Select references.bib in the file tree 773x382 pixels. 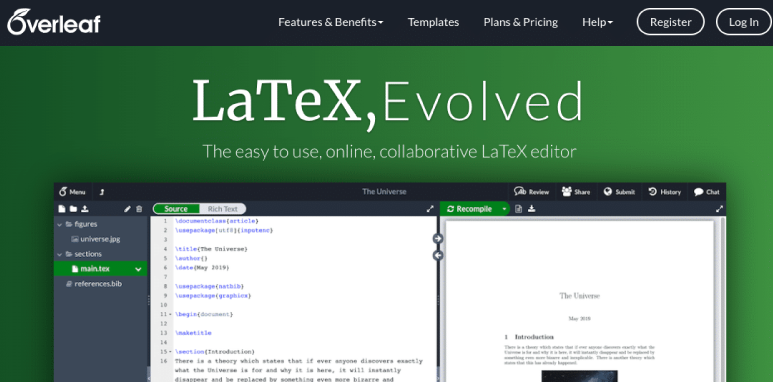tap(98, 284)
